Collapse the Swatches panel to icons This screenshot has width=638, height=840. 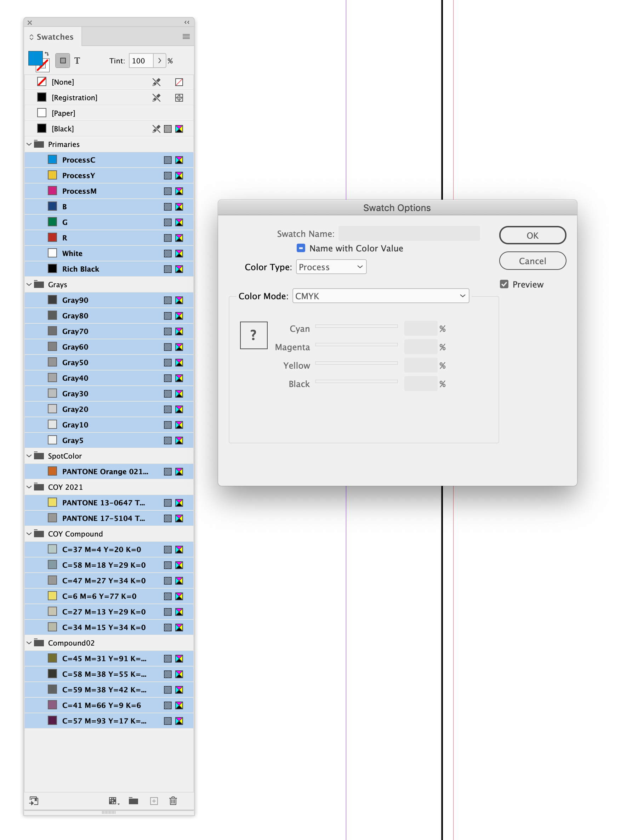(x=187, y=22)
